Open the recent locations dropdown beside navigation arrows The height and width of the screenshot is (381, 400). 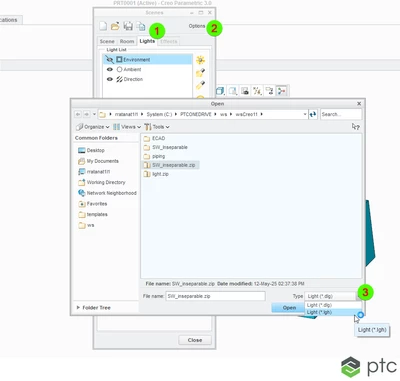click(94, 114)
